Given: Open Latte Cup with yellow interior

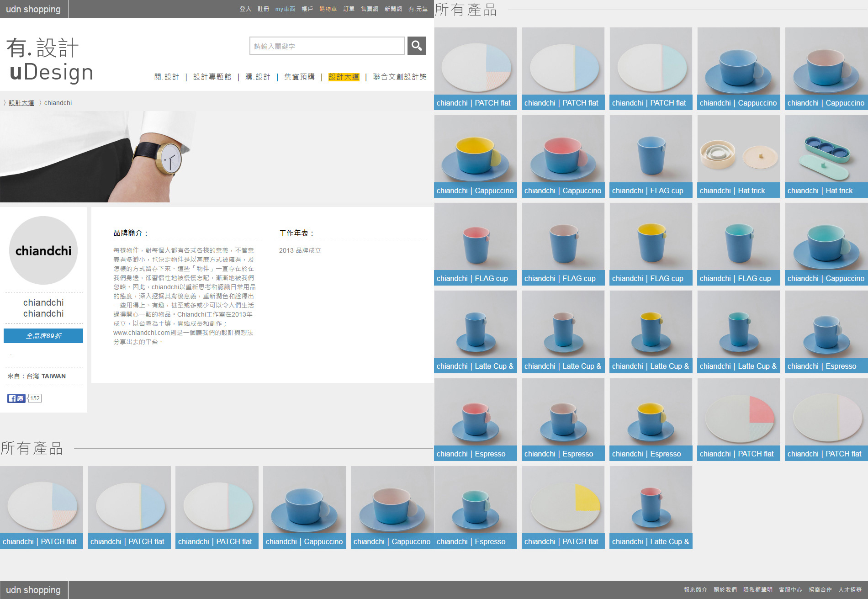Looking at the screenshot, I should (x=651, y=332).
